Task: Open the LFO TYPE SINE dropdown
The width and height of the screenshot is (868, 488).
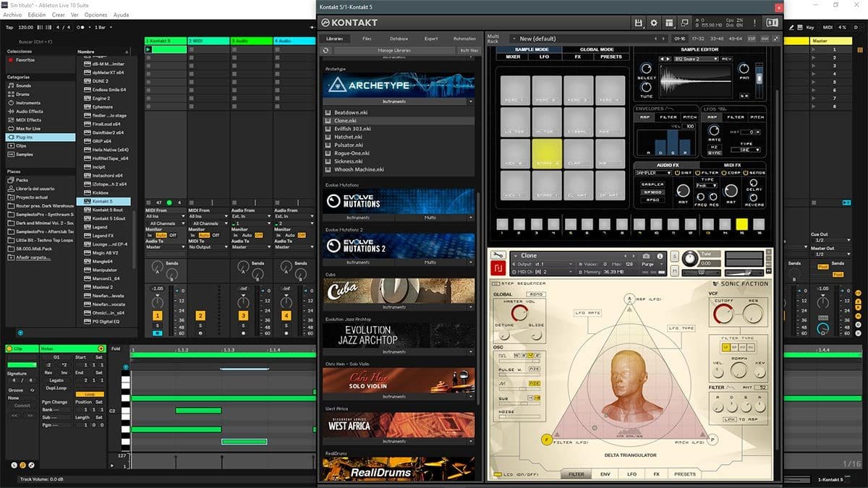Action: click(744, 150)
